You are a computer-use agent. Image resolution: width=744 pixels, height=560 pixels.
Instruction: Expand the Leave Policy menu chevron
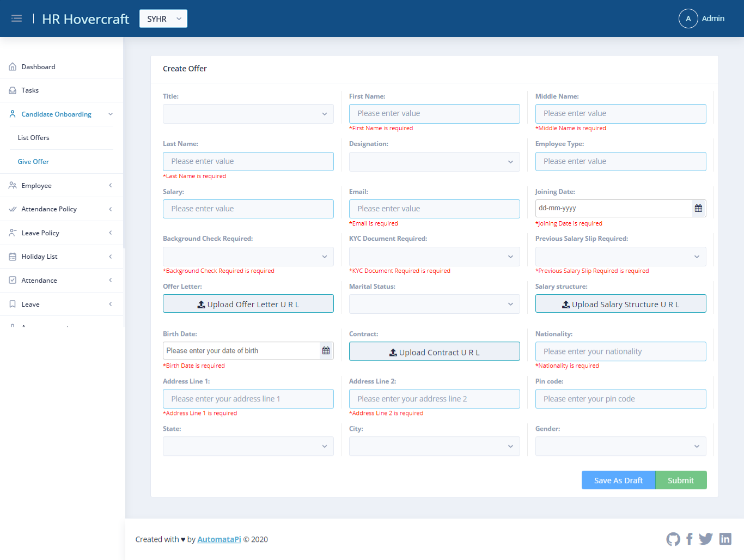(111, 233)
